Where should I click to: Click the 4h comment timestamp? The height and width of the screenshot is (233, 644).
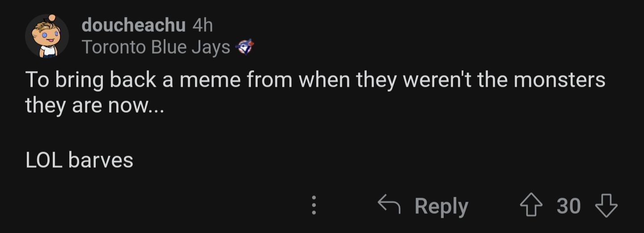(203, 25)
